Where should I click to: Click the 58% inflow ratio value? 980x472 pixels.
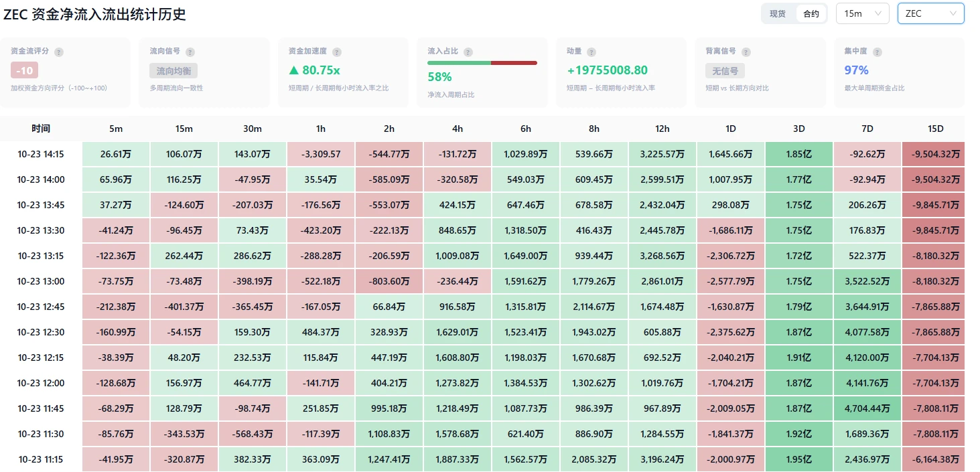[x=439, y=77]
